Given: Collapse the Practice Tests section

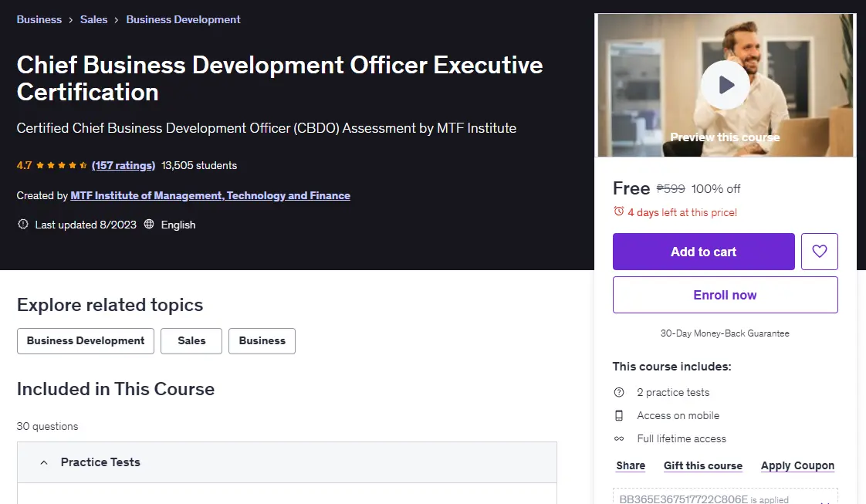Looking at the screenshot, I should point(286,462).
